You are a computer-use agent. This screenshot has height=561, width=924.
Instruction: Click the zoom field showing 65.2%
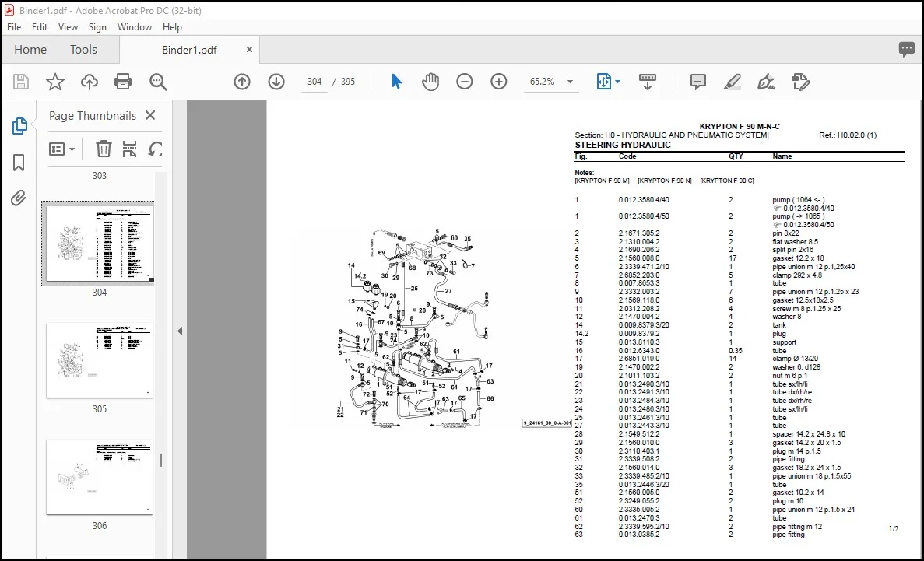pyautogui.click(x=542, y=82)
